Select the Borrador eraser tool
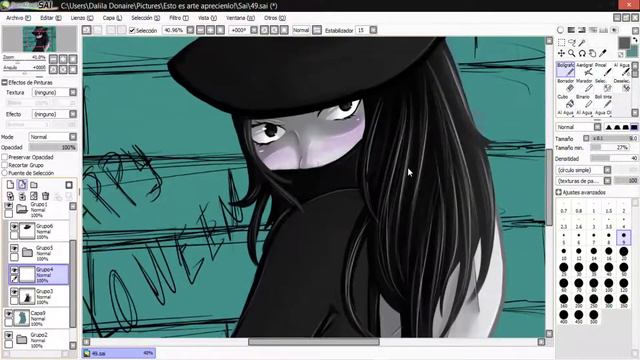640x360 pixels. point(565,86)
